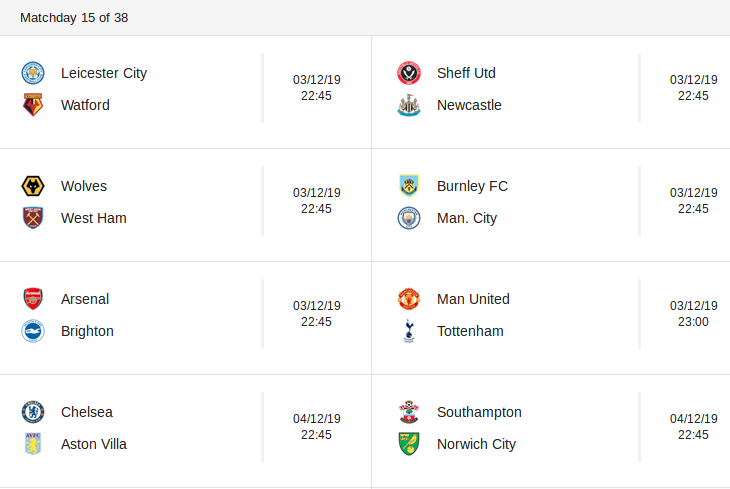Click the Wolves wolf-head badge
The image size is (730, 489).
click(x=33, y=186)
